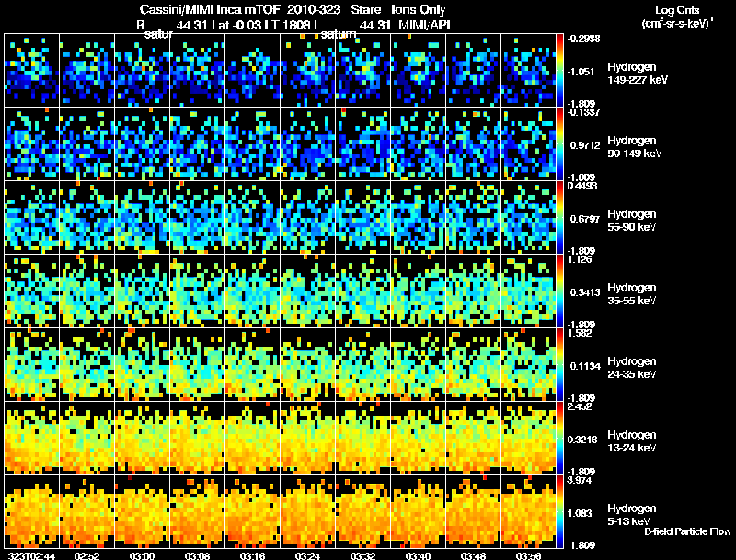The width and height of the screenshot is (736, 560).
Task: Select the color bar beside Hydrogen 35-55 keV
Action: pos(559,291)
